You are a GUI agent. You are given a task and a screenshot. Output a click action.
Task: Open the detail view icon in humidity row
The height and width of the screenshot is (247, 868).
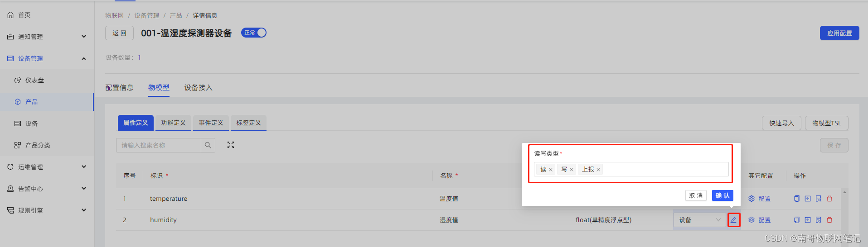(819, 220)
